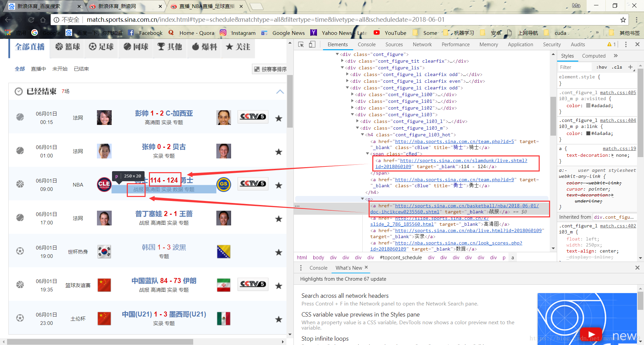
Task: Open the drawer's three-dot menu
Action: pyautogui.click(x=301, y=268)
